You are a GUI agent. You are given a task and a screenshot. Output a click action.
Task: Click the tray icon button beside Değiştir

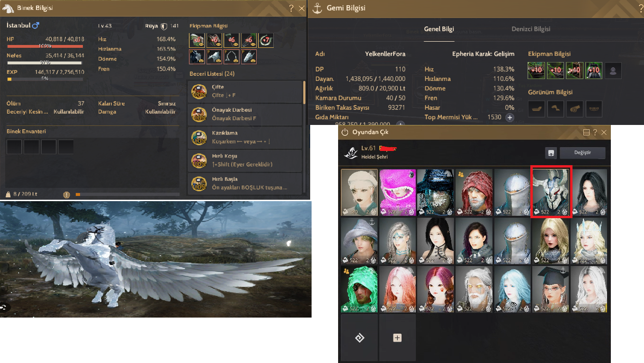tap(551, 153)
